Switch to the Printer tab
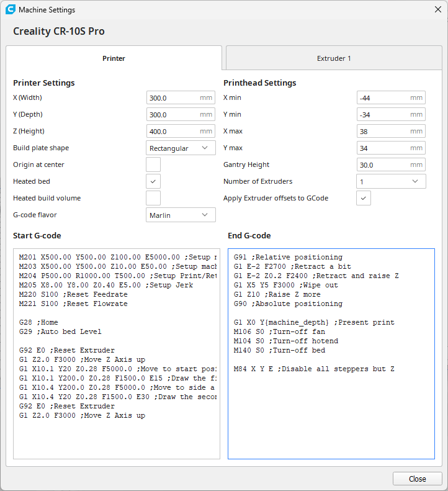Screen dimensions: 448x491 pos(114,58)
